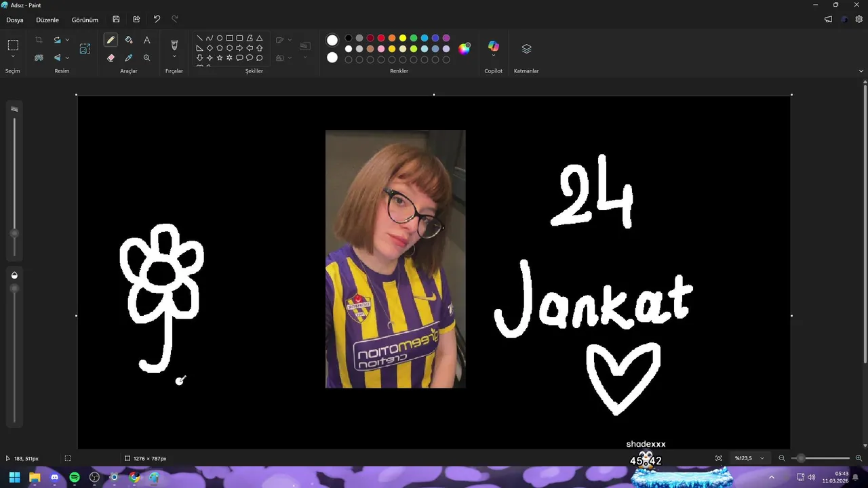
Task: Open the Düzenle menu
Action: (x=47, y=20)
